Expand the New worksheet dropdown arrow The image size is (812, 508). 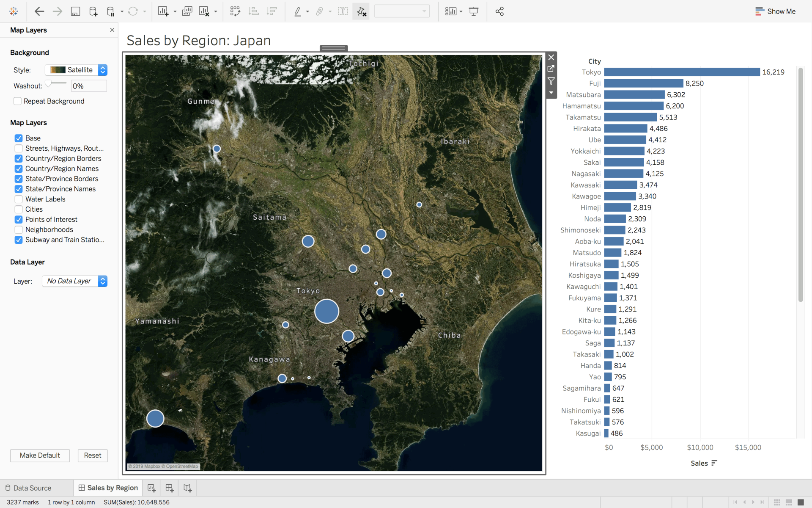point(175,12)
